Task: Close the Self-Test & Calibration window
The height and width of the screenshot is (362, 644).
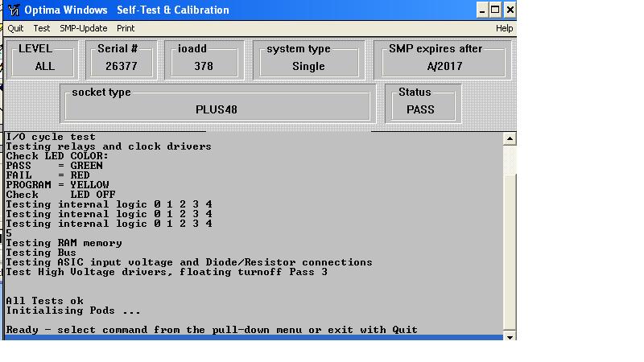Action: 510,10
